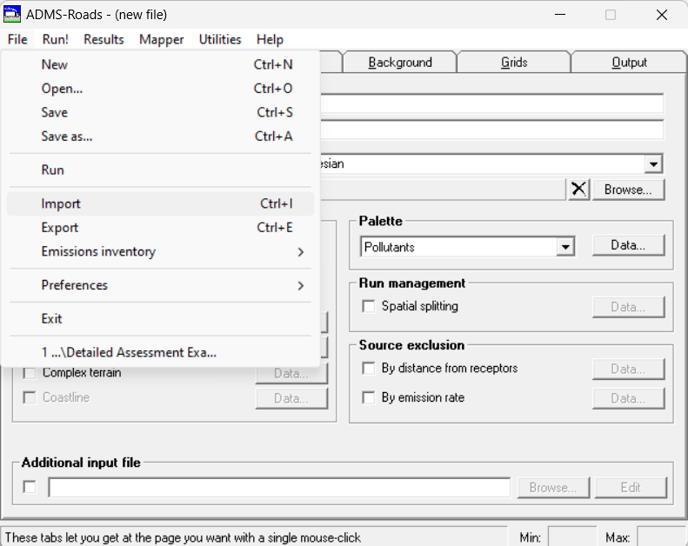Open recent file Detailed Assessment Exa...

tap(129, 352)
